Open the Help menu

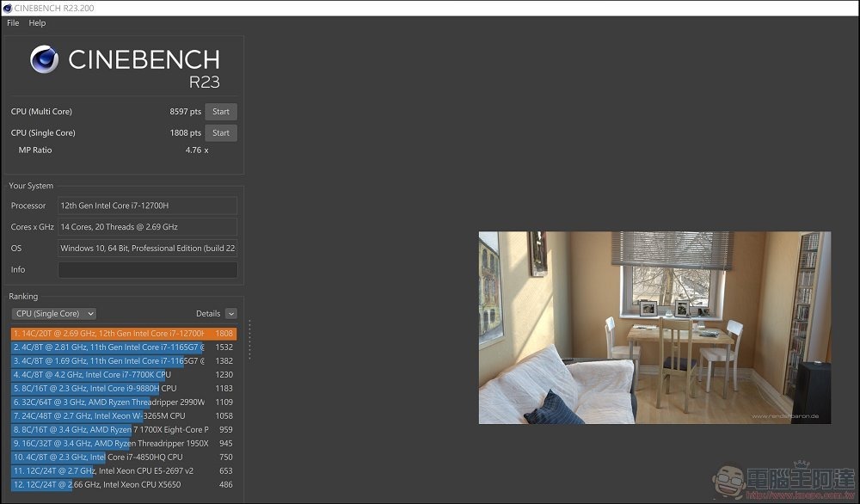pos(37,23)
